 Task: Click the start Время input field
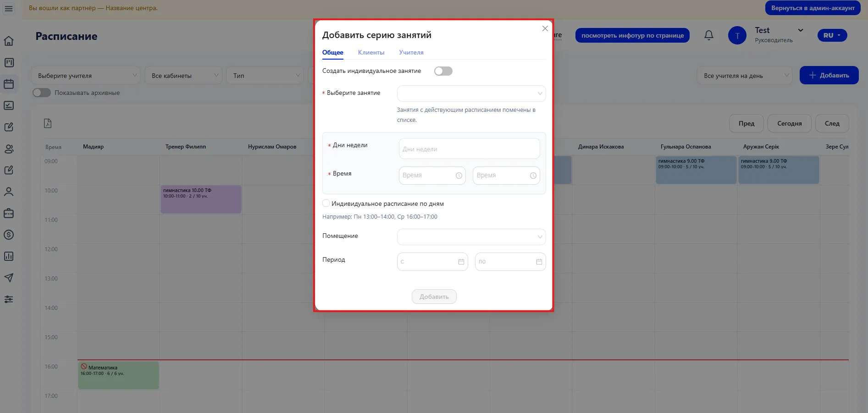click(x=432, y=176)
